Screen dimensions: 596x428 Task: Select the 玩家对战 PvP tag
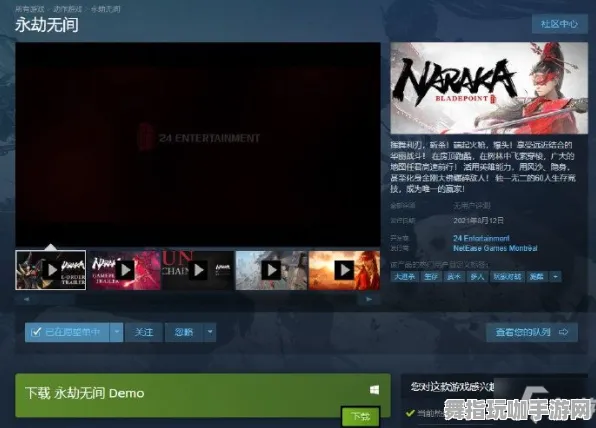point(507,277)
